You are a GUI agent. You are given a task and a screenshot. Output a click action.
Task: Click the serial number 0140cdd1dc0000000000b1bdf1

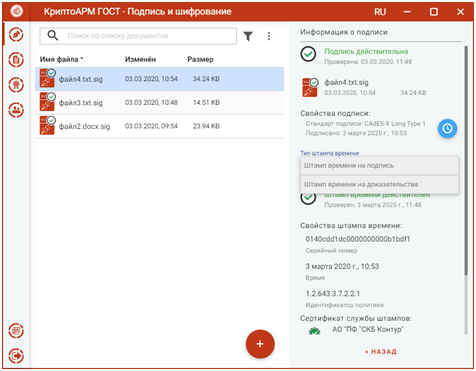click(358, 239)
